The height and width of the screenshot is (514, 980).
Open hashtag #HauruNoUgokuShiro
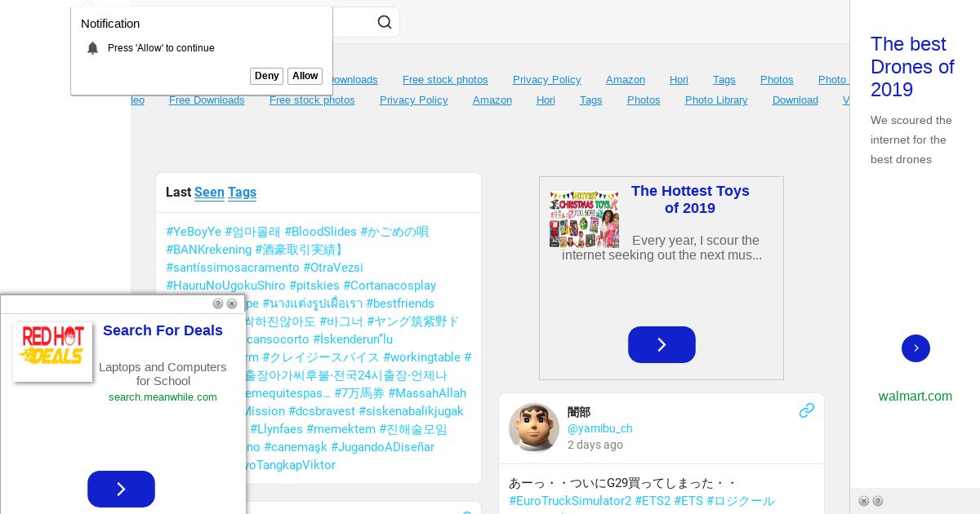pyautogui.click(x=225, y=286)
